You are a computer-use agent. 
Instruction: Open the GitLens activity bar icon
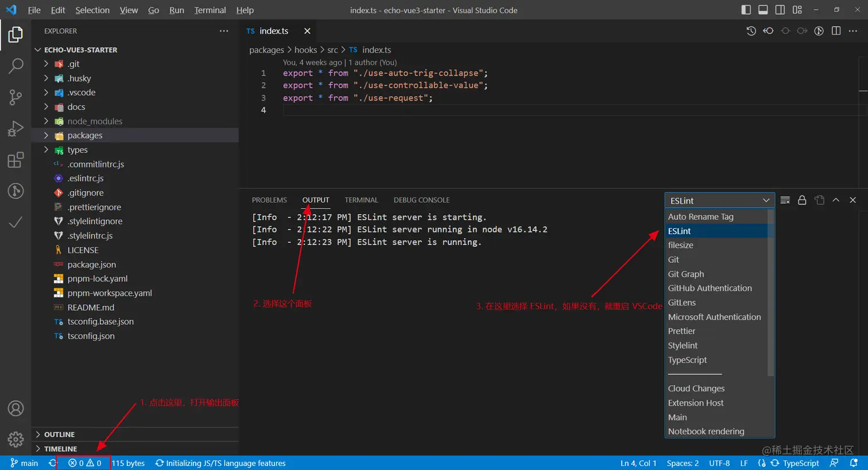(x=15, y=191)
